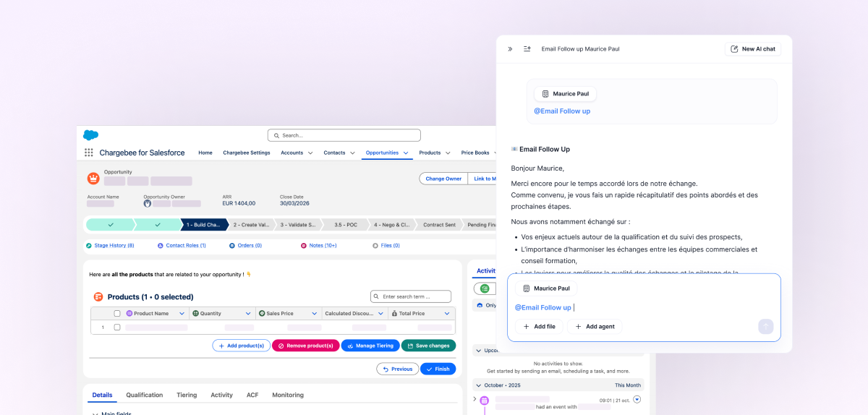Open the Product Name column dropdown

point(182,314)
